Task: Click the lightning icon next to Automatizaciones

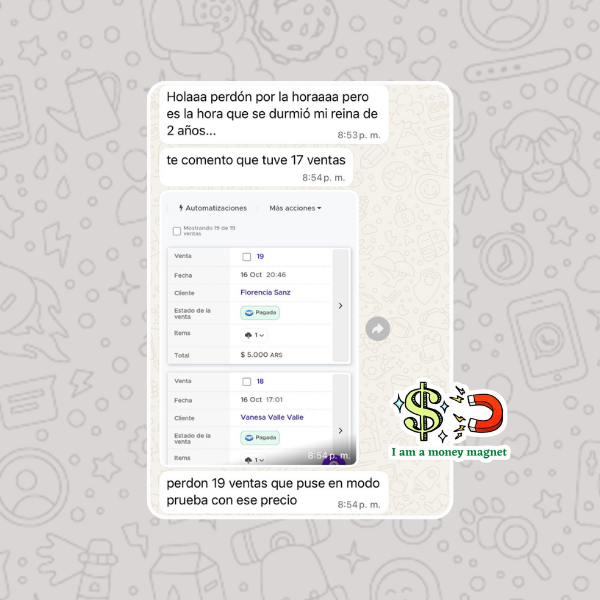Action: [181, 208]
